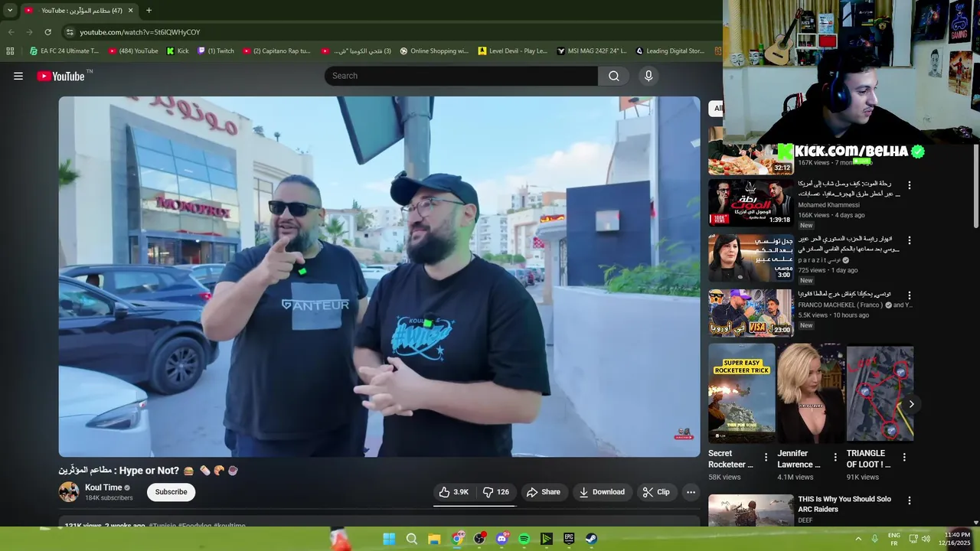Open more actions menu beside Clip
The height and width of the screenshot is (551, 980).
coord(691,492)
